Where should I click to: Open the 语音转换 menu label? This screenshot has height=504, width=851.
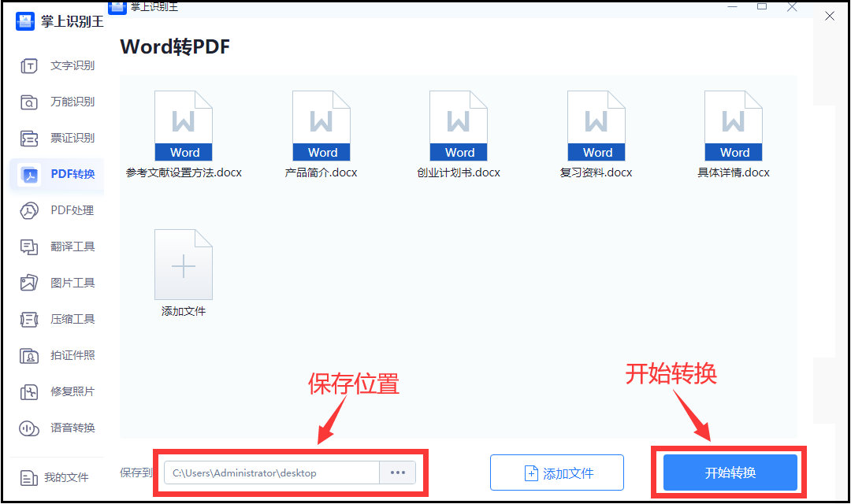click(x=72, y=428)
